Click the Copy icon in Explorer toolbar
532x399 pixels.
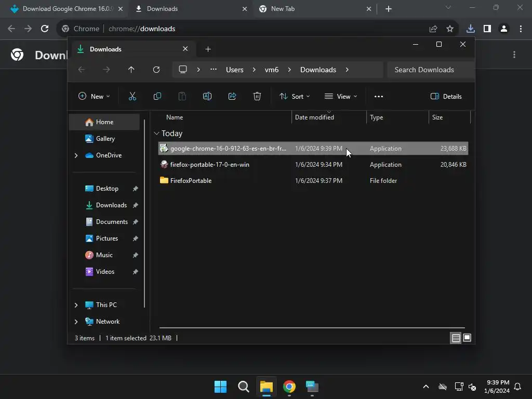(x=157, y=96)
